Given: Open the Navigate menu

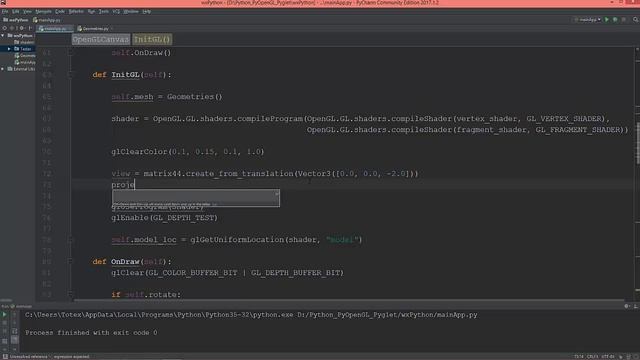Looking at the screenshot, I should pyautogui.click(x=43, y=11).
